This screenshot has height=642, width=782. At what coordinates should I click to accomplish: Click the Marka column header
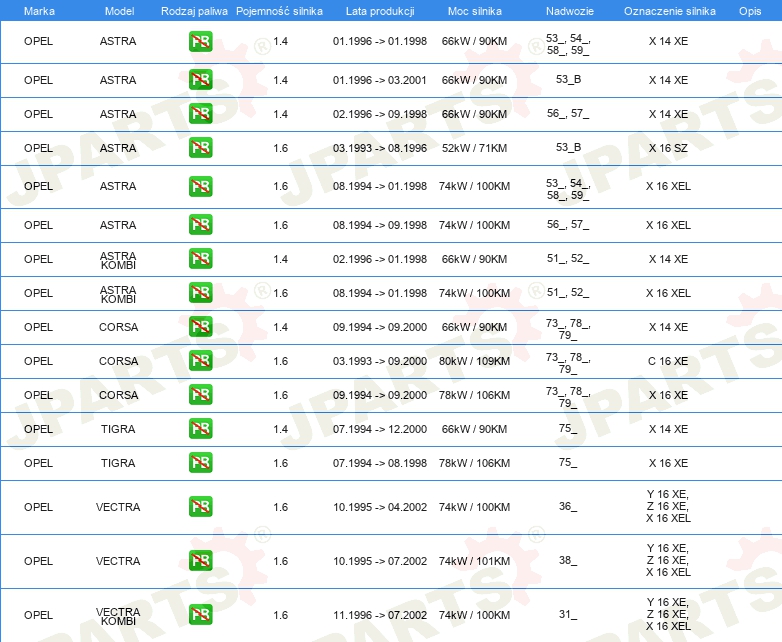(x=39, y=11)
